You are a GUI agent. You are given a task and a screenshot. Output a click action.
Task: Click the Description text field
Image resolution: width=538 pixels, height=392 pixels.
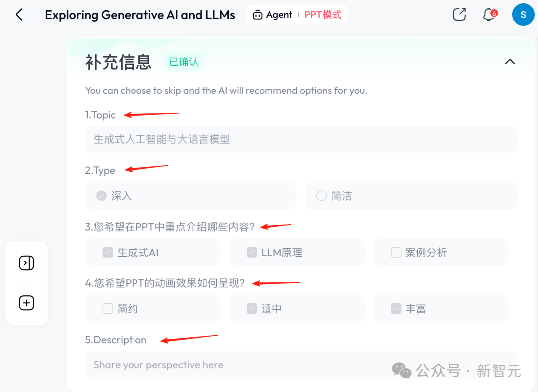[301, 365]
